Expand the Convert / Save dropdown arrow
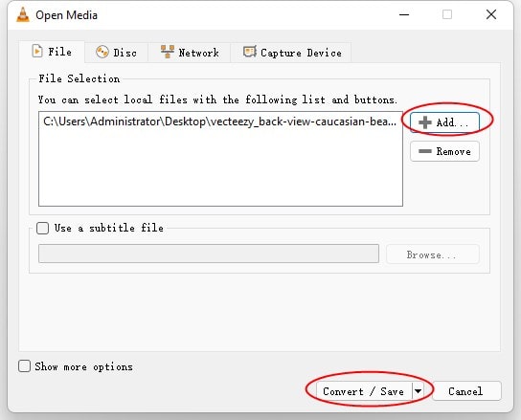The image size is (521, 420). [418, 391]
